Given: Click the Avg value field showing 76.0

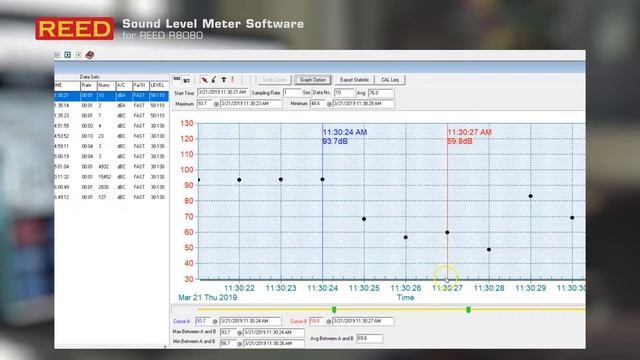Looking at the screenshot, I should (x=381, y=93).
